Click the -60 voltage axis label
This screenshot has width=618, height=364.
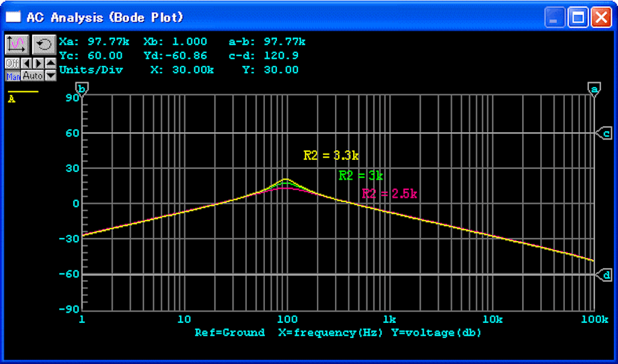pos(69,275)
